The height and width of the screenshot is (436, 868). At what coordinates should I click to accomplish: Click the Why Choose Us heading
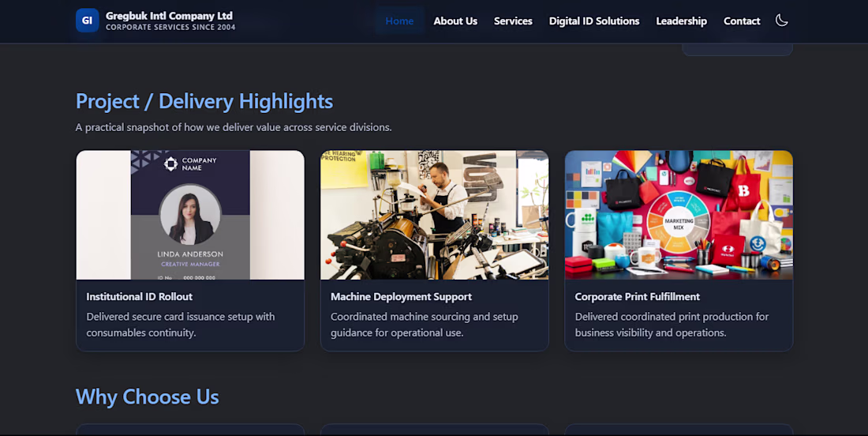click(148, 397)
